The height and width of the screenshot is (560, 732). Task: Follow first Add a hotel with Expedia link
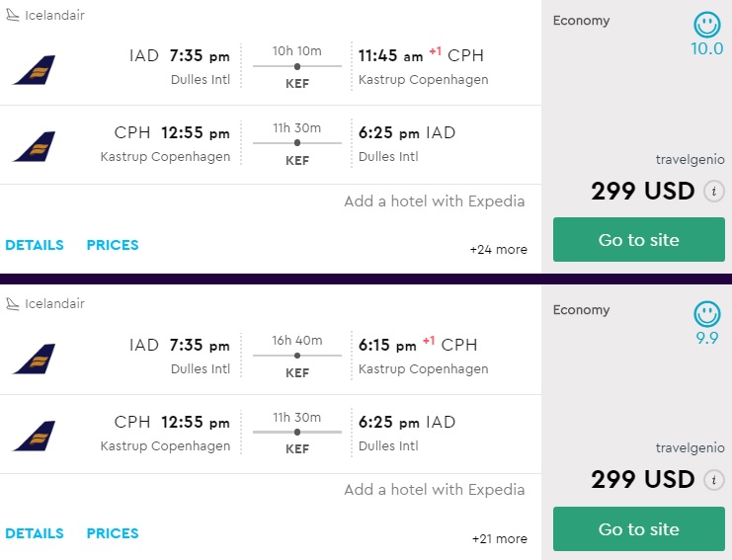point(435,201)
